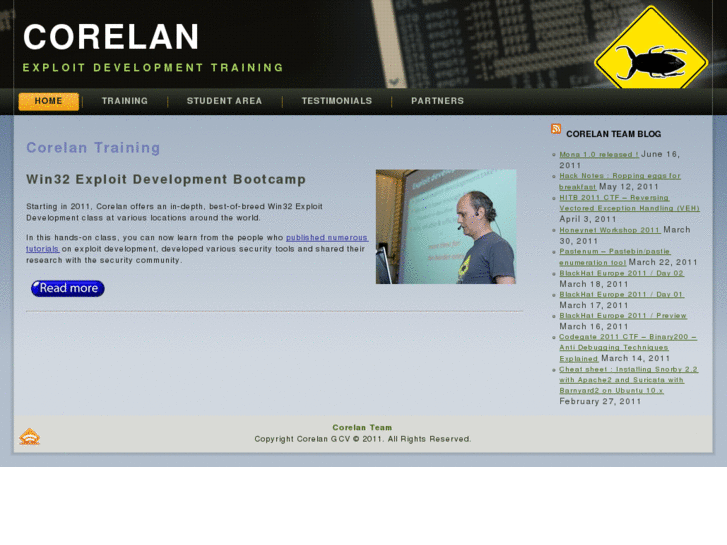Image resolution: width=727 pixels, height=545 pixels.
Task: Click the 'Corelan Training' heading
Action: tap(93, 147)
